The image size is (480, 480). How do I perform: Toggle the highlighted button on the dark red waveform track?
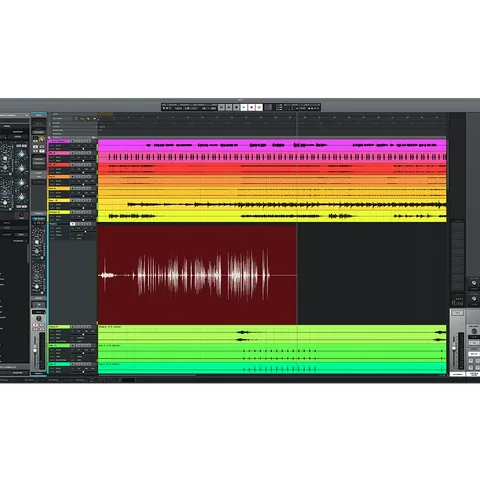(73, 224)
